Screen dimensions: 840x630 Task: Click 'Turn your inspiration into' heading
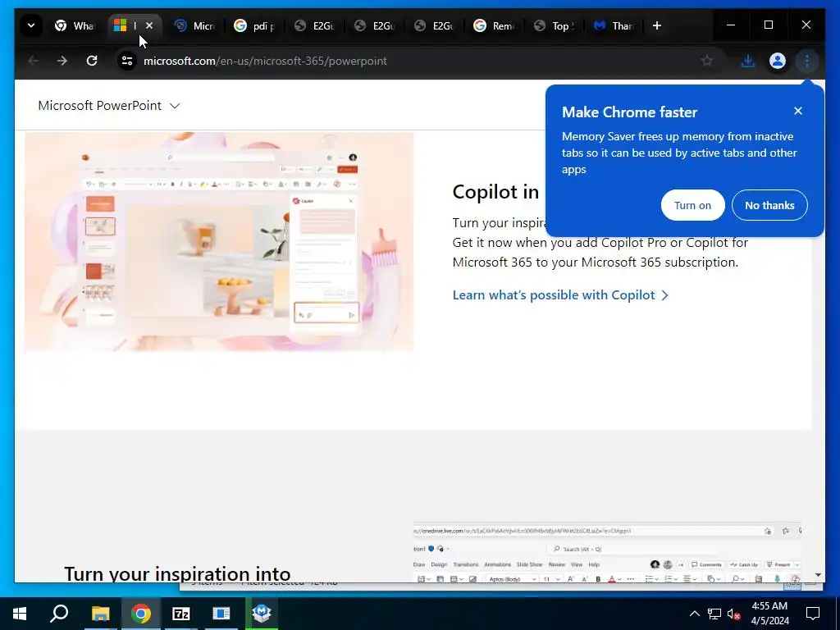point(177,573)
